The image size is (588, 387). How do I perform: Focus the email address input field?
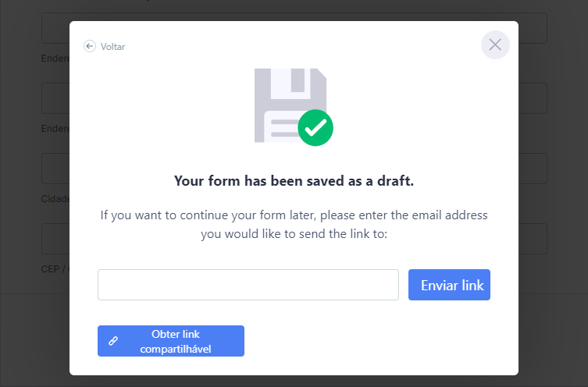click(248, 285)
